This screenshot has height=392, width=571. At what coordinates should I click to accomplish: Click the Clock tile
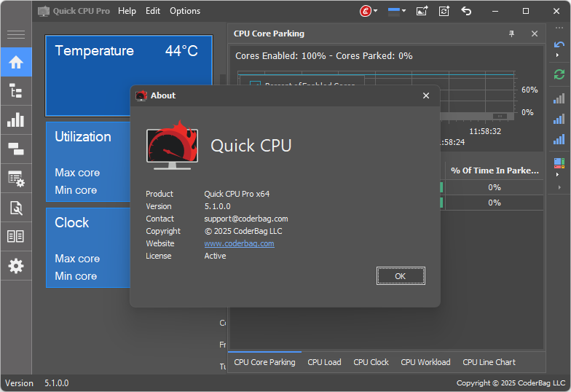point(88,248)
